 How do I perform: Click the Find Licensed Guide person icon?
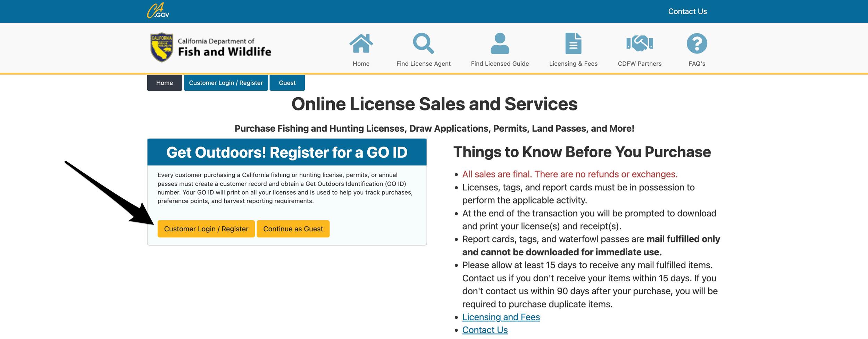[499, 43]
